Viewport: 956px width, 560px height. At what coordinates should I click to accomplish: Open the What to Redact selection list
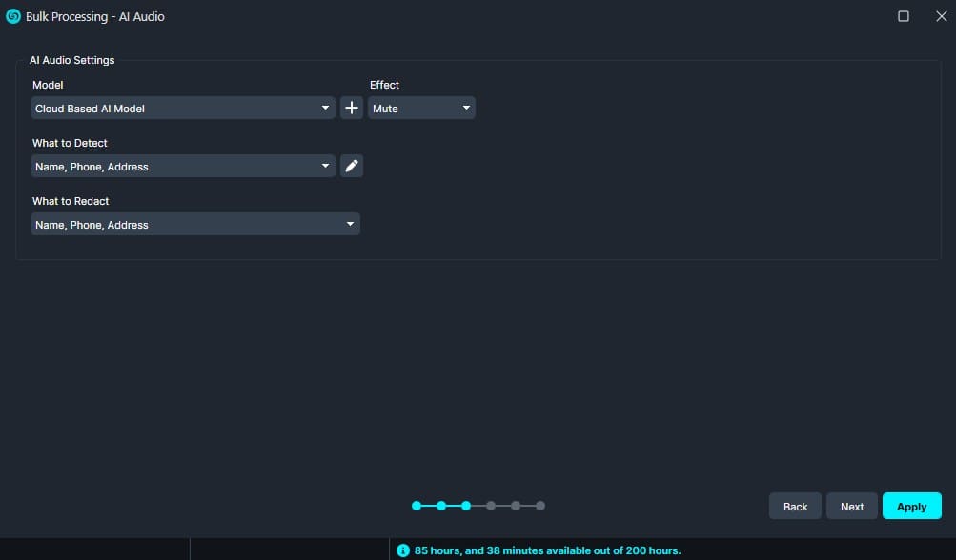pyautogui.click(x=194, y=224)
